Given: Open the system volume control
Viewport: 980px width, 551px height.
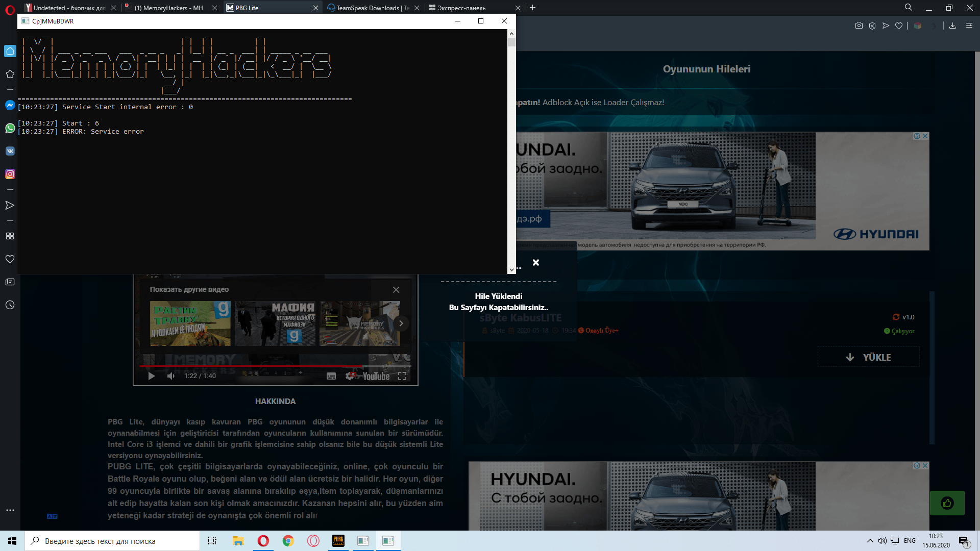Looking at the screenshot, I should pos(883,541).
